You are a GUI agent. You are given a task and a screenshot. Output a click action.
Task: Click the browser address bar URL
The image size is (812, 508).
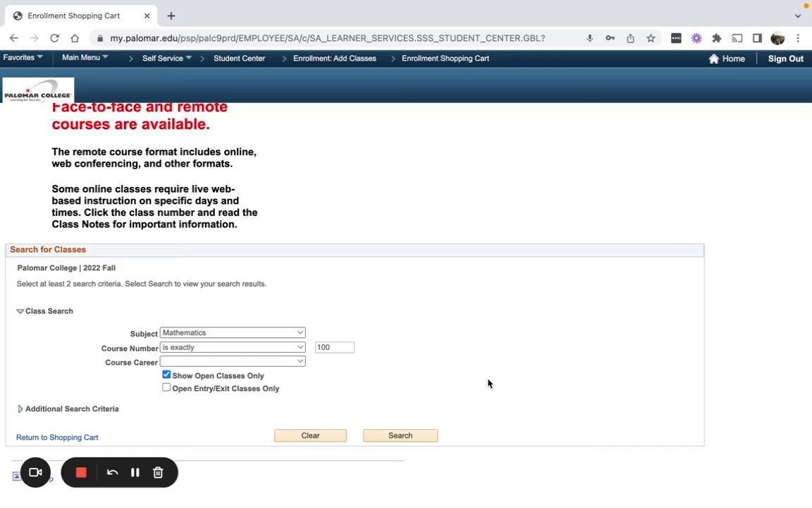pyautogui.click(x=327, y=38)
